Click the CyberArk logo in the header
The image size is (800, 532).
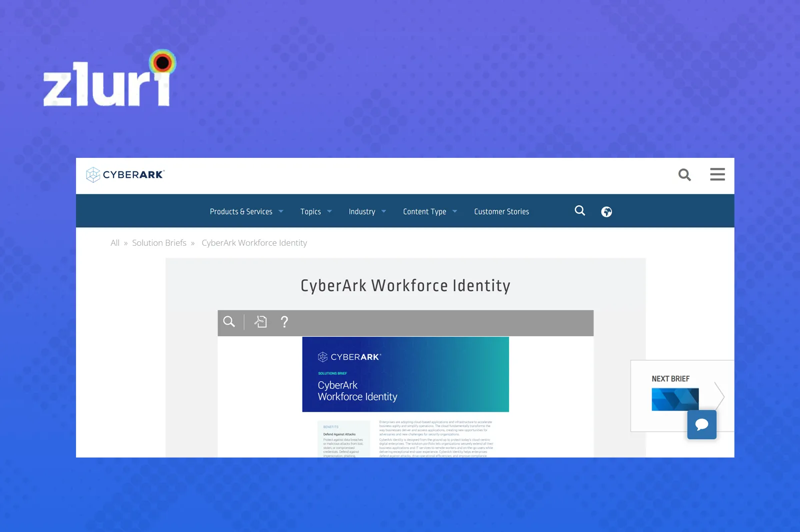[x=125, y=175]
